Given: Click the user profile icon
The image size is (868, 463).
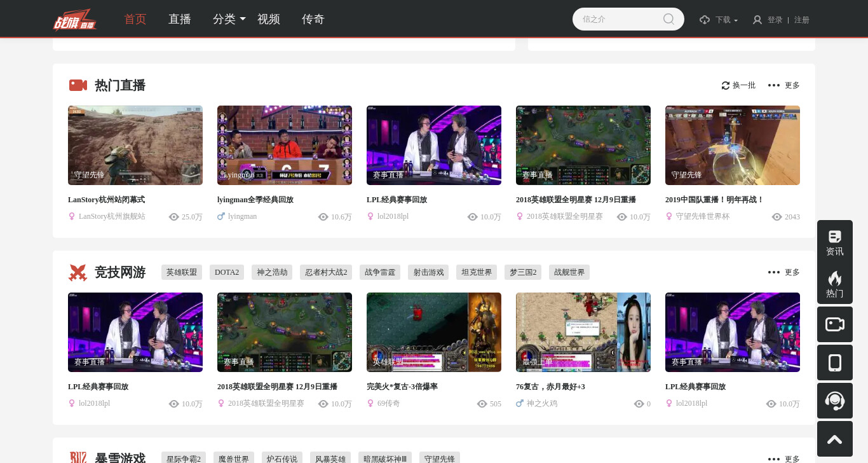Looking at the screenshot, I should click(757, 20).
